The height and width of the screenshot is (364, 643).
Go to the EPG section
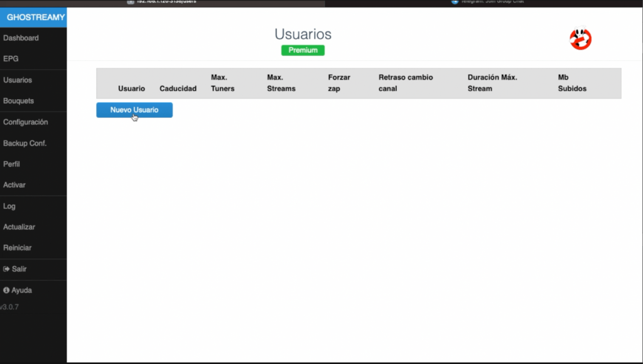11,59
